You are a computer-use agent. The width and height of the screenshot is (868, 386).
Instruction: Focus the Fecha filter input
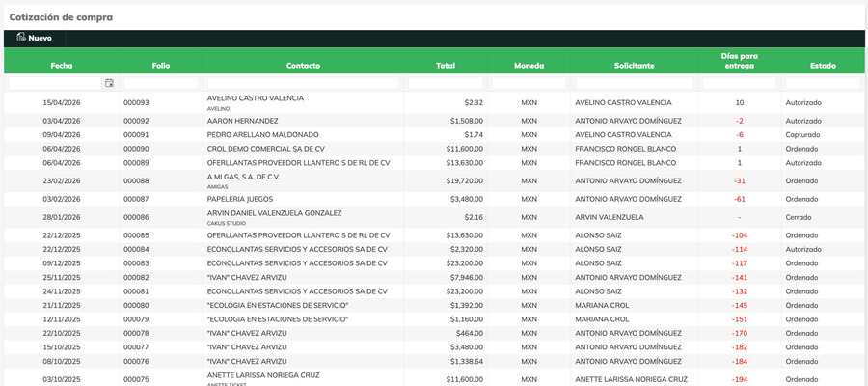56,83
